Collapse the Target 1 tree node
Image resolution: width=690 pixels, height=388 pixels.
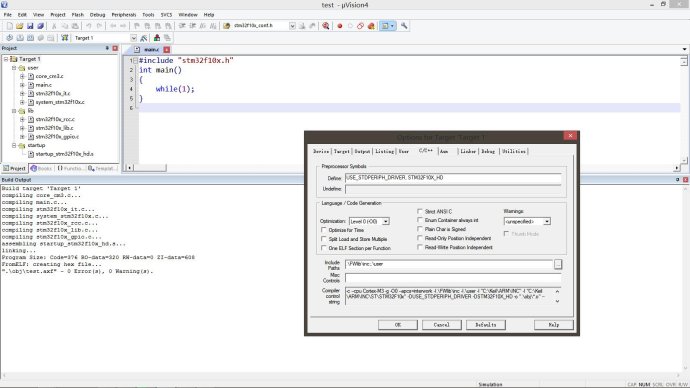6,59
